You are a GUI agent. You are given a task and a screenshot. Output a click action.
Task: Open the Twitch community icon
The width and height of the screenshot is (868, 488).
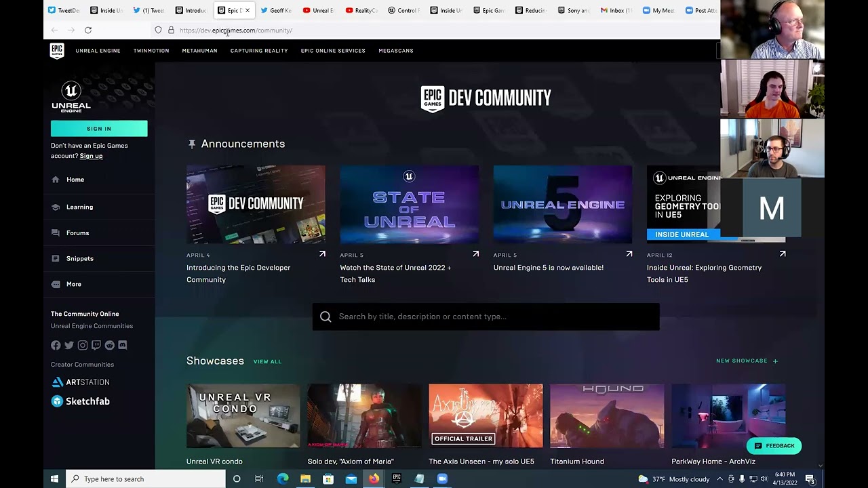96,345
